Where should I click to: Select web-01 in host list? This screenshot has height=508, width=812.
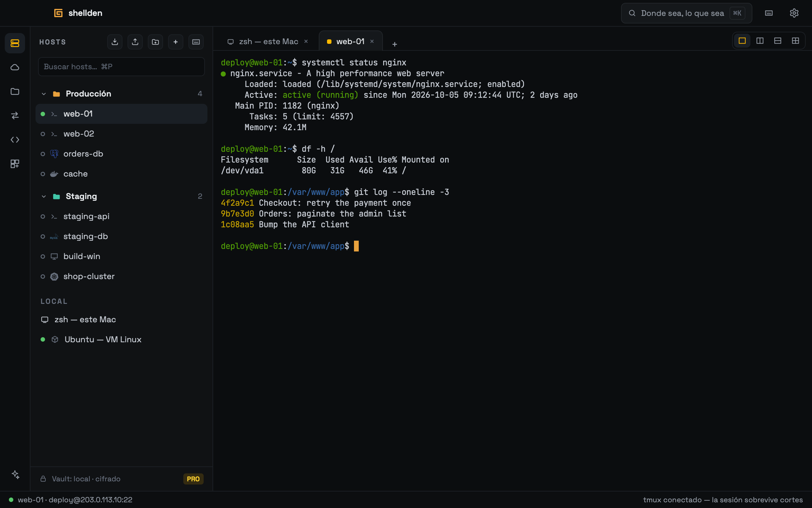tap(121, 114)
